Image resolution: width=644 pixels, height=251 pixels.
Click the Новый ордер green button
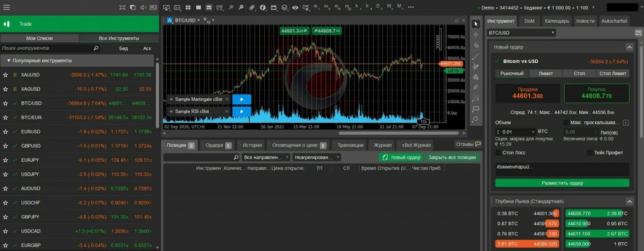tap(401, 157)
